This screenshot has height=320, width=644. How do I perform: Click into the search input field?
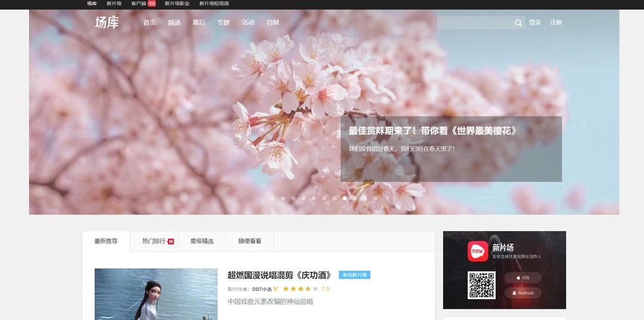click(475, 23)
